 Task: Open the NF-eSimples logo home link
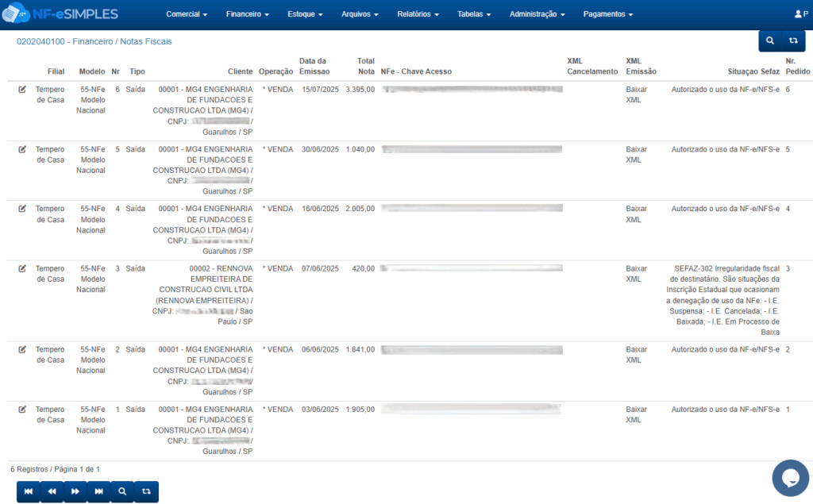[x=60, y=14]
